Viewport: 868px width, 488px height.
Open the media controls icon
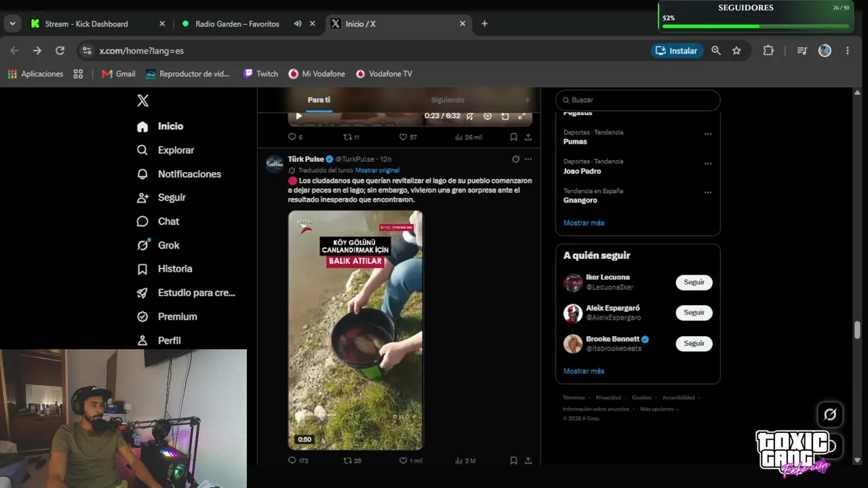802,51
